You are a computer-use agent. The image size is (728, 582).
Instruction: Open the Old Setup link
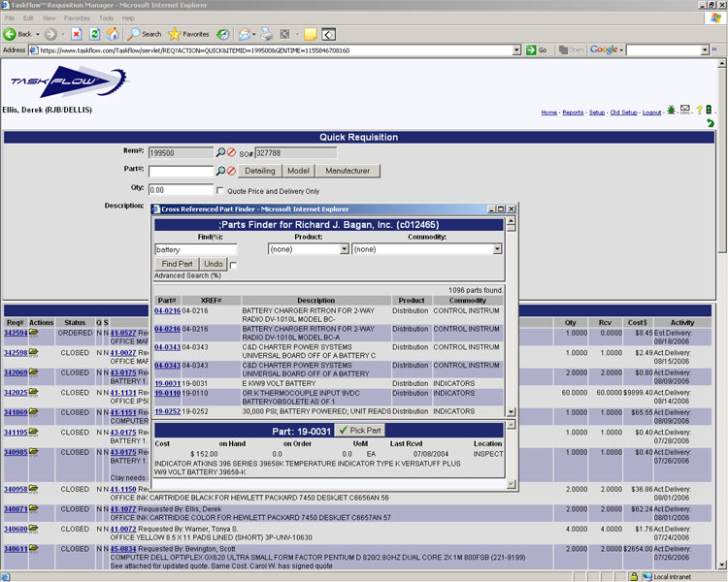(623, 113)
